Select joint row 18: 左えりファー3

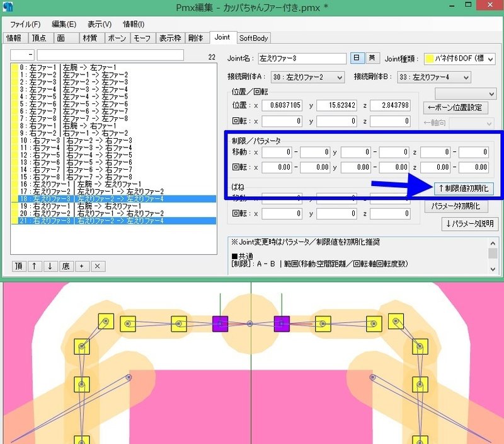113,199
